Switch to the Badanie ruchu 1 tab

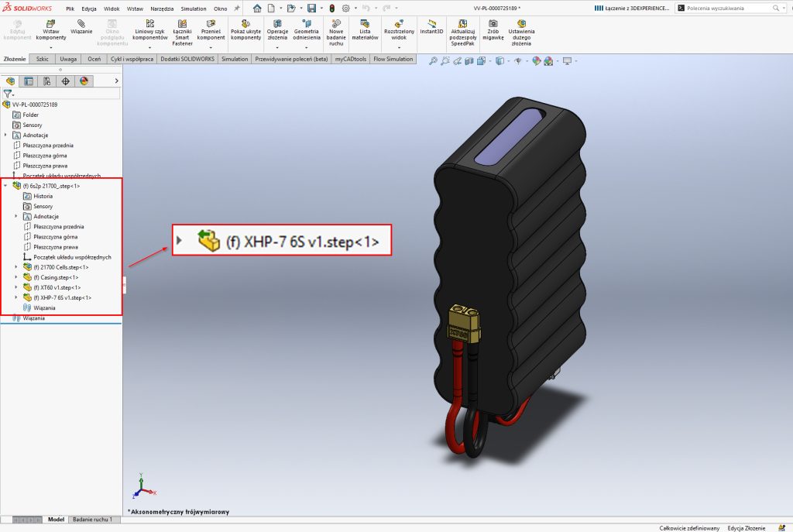point(92,520)
